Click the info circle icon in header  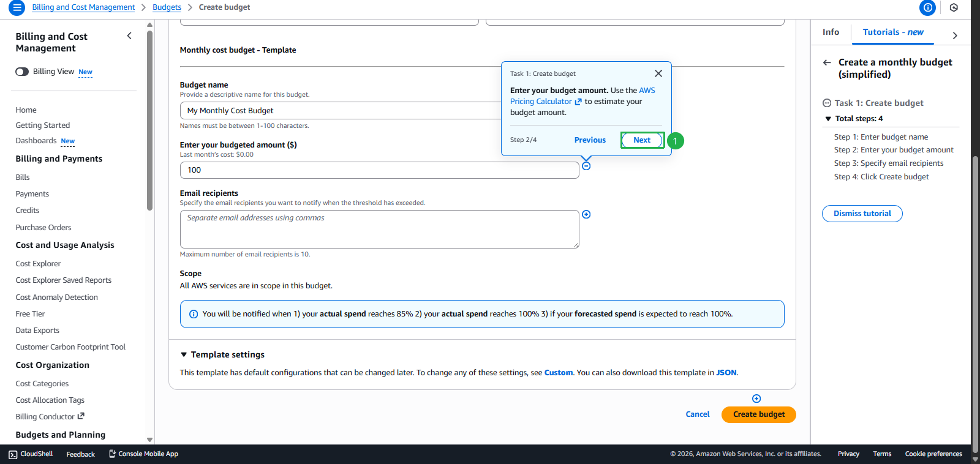[x=928, y=7]
